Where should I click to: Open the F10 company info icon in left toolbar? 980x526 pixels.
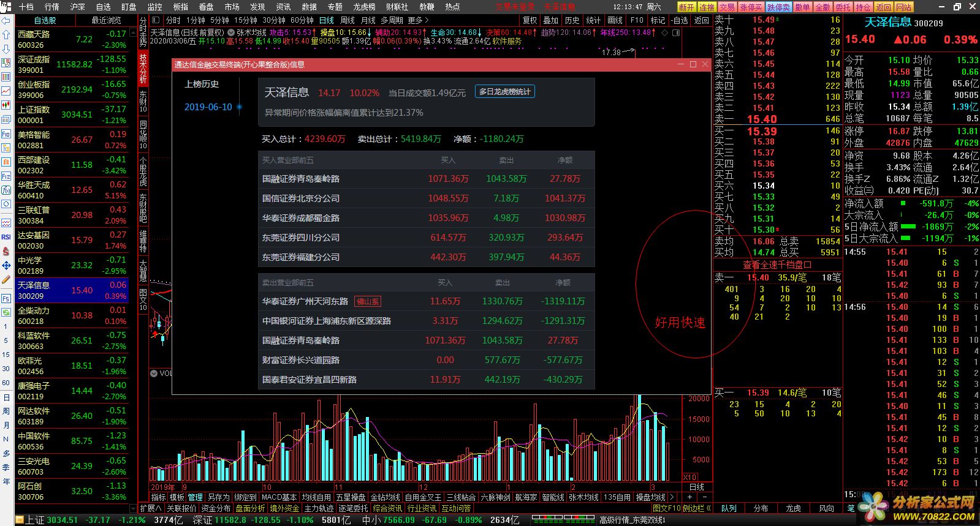pos(6,133)
